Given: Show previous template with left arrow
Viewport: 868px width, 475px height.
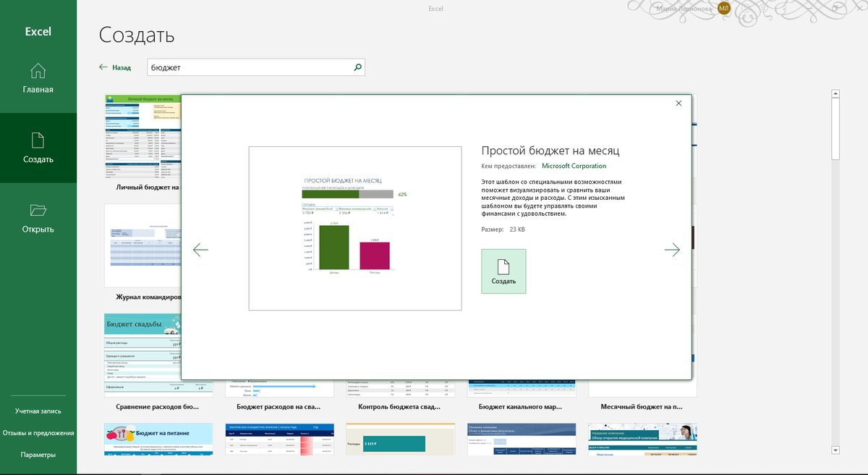Looking at the screenshot, I should (x=200, y=250).
